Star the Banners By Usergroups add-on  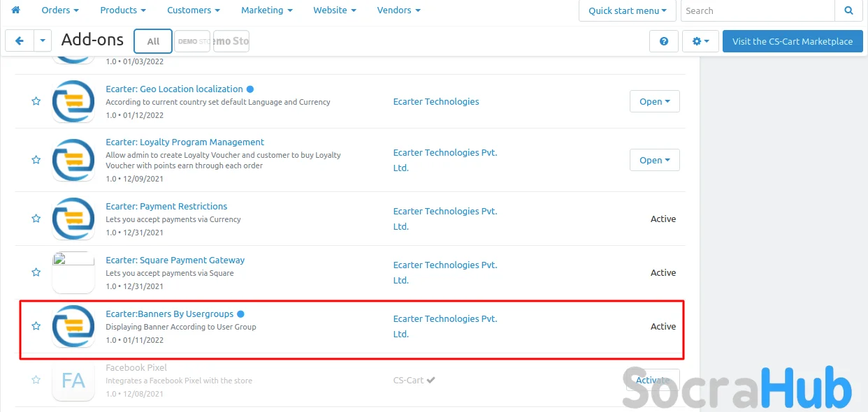pyautogui.click(x=36, y=326)
